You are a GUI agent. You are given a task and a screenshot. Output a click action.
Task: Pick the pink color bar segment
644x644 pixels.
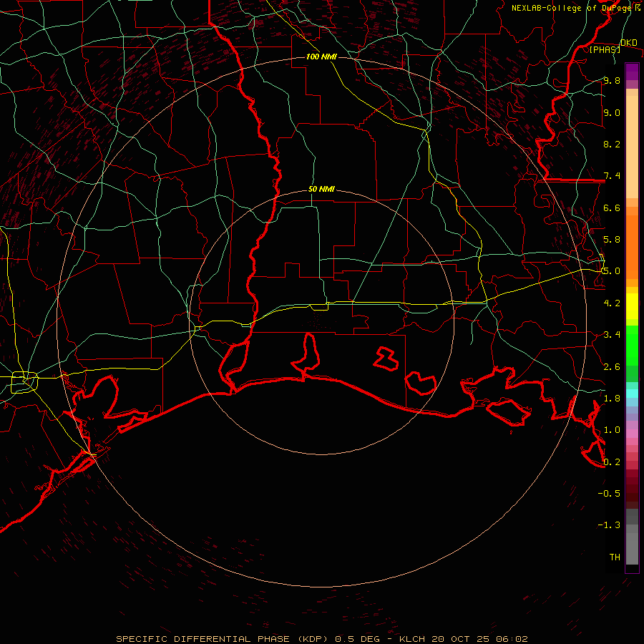(632, 433)
